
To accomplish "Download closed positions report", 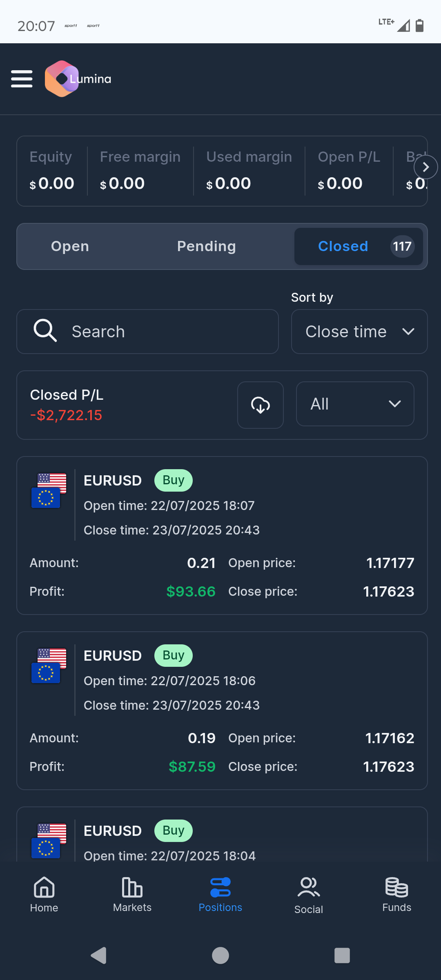I will pyautogui.click(x=261, y=405).
